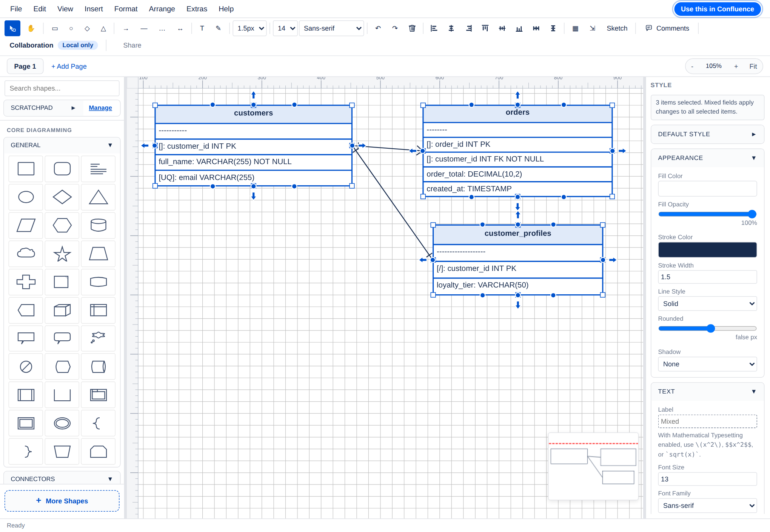Open the toolbar Sans-serif font dropdown
This screenshot has height=532, width=770.
pyautogui.click(x=331, y=28)
